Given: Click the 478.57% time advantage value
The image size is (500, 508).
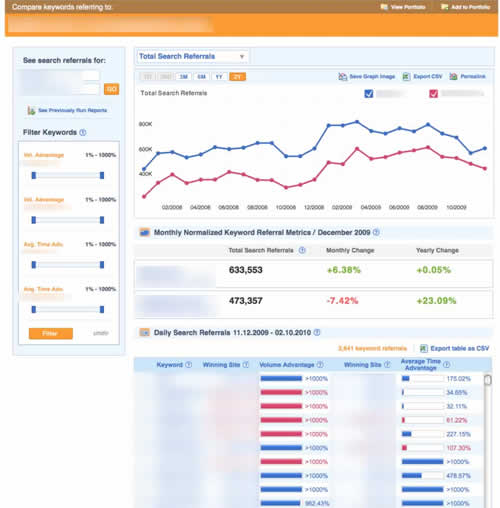Looking at the screenshot, I should pyautogui.click(x=458, y=476).
